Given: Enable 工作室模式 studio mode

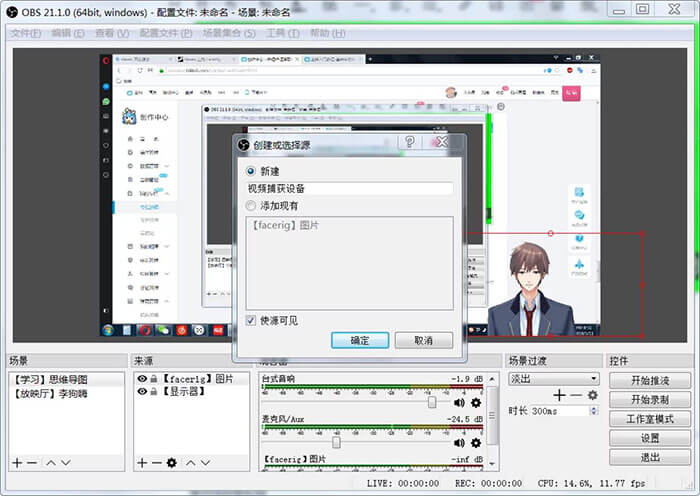Looking at the screenshot, I should pos(650,419).
